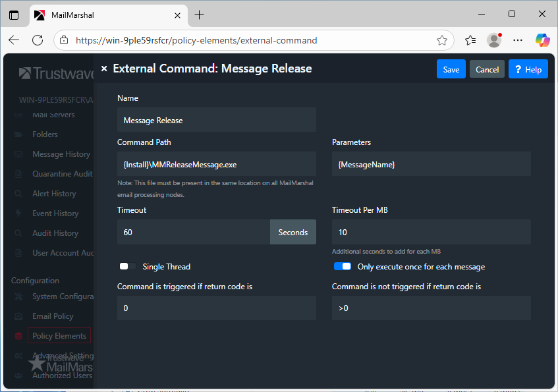This screenshot has height=392, width=558.
Task: Open browser Settings and more menu
Action: [518, 40]
